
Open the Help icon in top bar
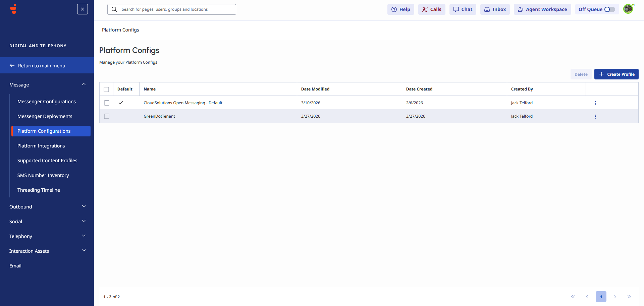tap(400, 9)
